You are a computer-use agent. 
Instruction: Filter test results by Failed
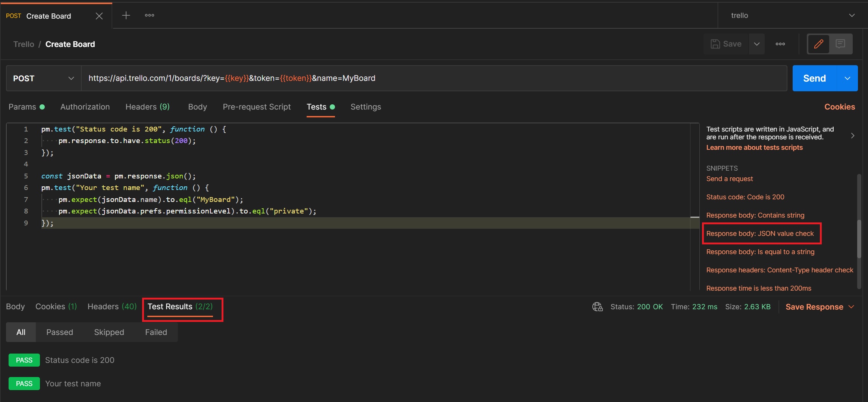156,332
